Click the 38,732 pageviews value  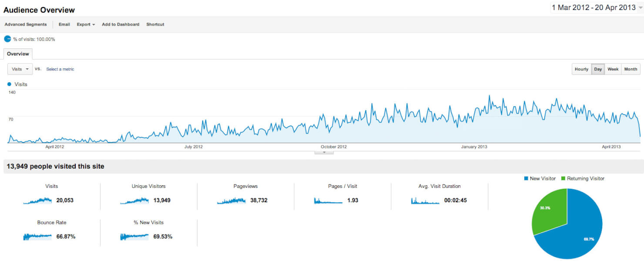click(258, 201)
